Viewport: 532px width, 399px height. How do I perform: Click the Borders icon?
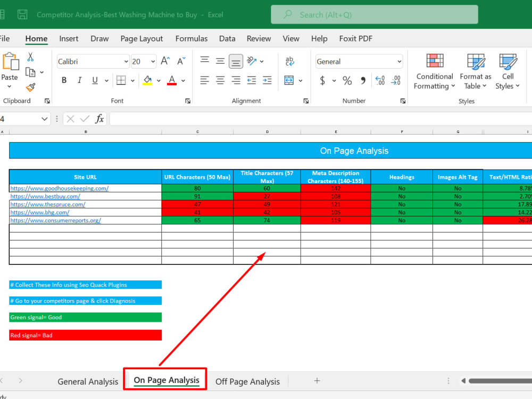121,80
